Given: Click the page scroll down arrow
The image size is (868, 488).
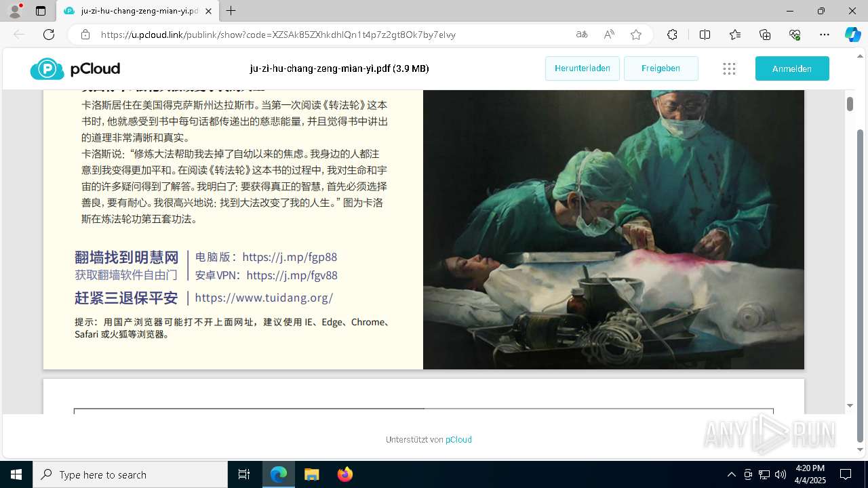Looking at the screenshot, I should click(x=861, y=450).
